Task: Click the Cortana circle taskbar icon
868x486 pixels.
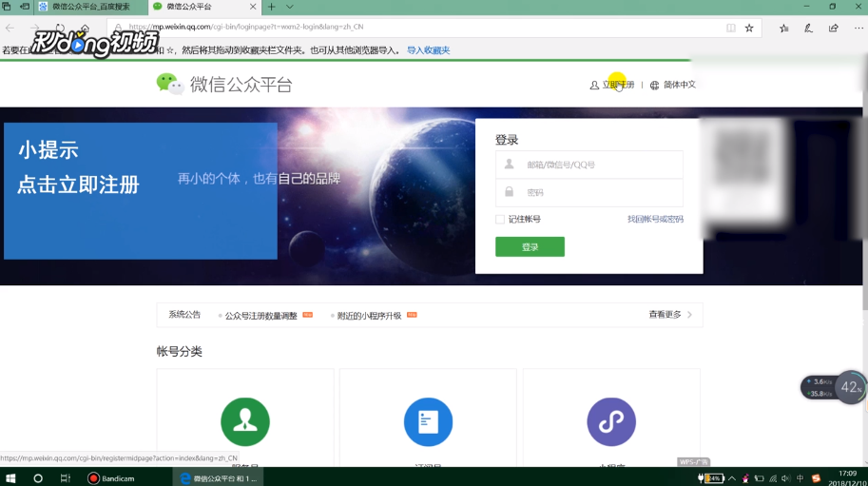Action: 38,478
